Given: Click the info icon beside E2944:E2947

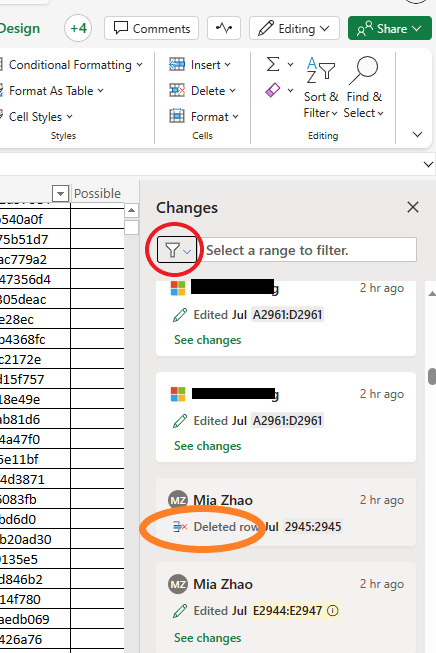Looking at the screenshot, I should click(332, 611).
